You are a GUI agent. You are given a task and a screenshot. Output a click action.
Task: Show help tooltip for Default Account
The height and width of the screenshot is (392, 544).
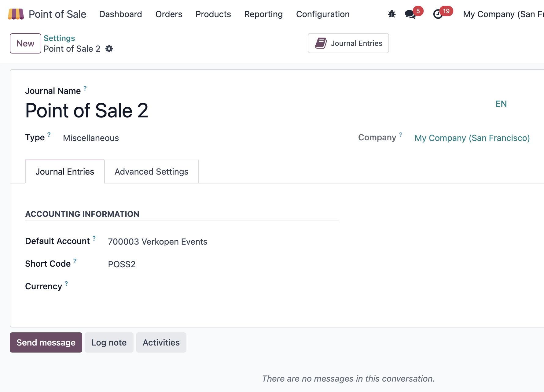tap(94, 239)
